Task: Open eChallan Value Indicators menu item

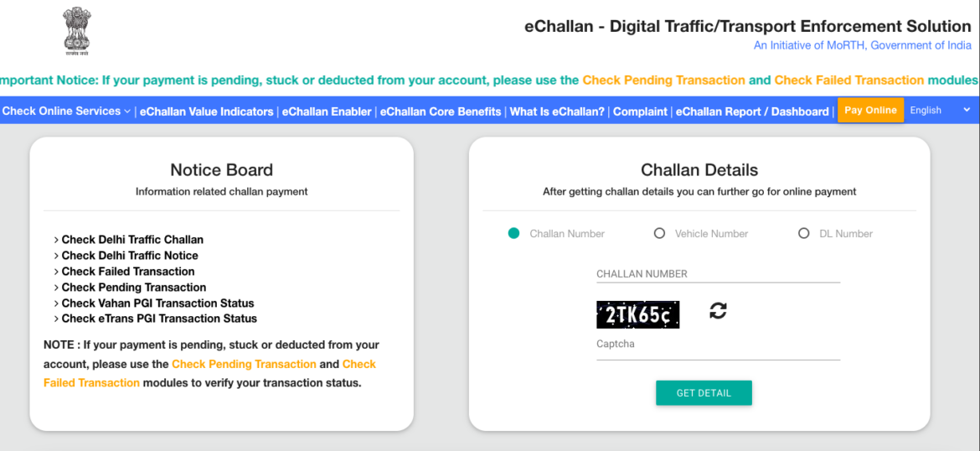Action: pos(206,111)
